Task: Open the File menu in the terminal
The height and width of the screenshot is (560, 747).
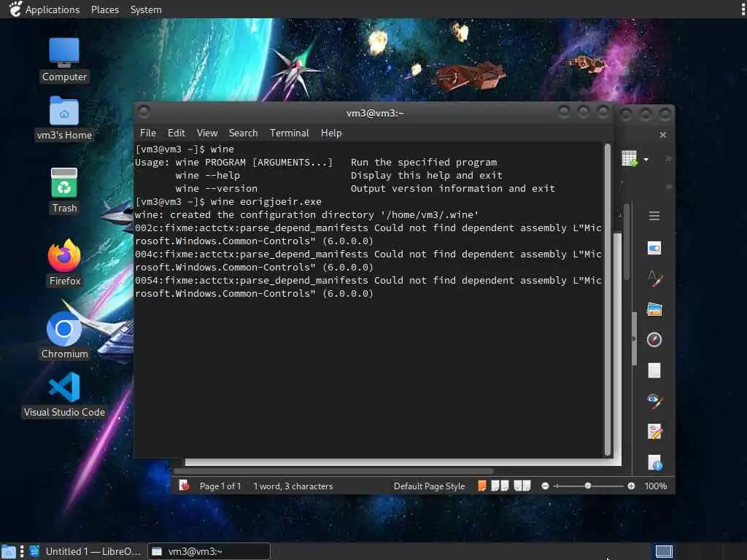Action: [147, 133]
